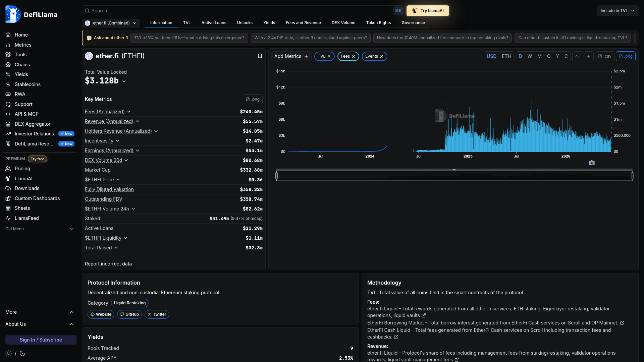Open the ether.fi (Combined) dropdown
The height and width of the screenshot is (362, 644).
(111, 23)
